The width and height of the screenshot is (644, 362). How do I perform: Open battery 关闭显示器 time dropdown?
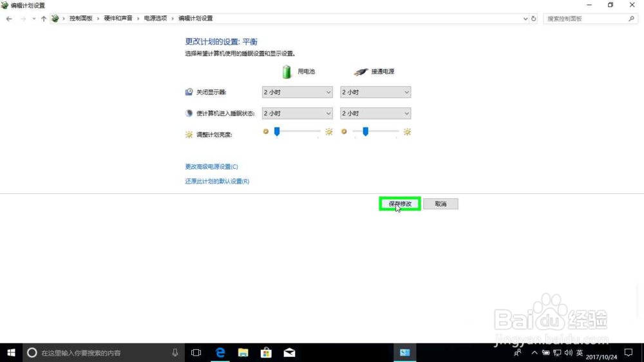click(x=297, y=92)
